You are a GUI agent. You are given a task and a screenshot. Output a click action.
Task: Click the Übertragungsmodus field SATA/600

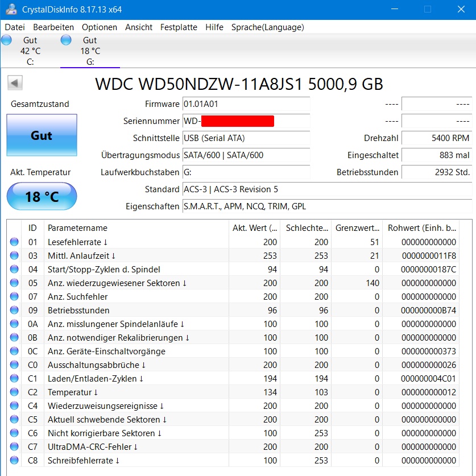coord(246,155)
